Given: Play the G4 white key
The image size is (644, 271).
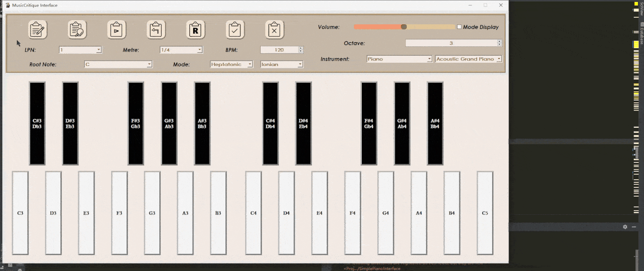Looking at the screenshot, I should [x=386, y=213].
